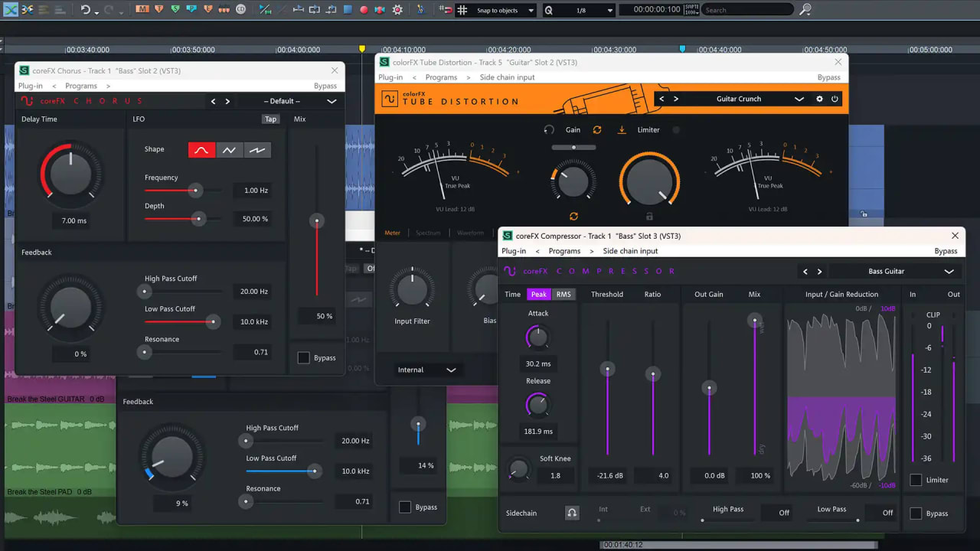980x551 pixels.
Task: Click the Chorus LFO Frequency slider handle
Action: pos(196,190)
